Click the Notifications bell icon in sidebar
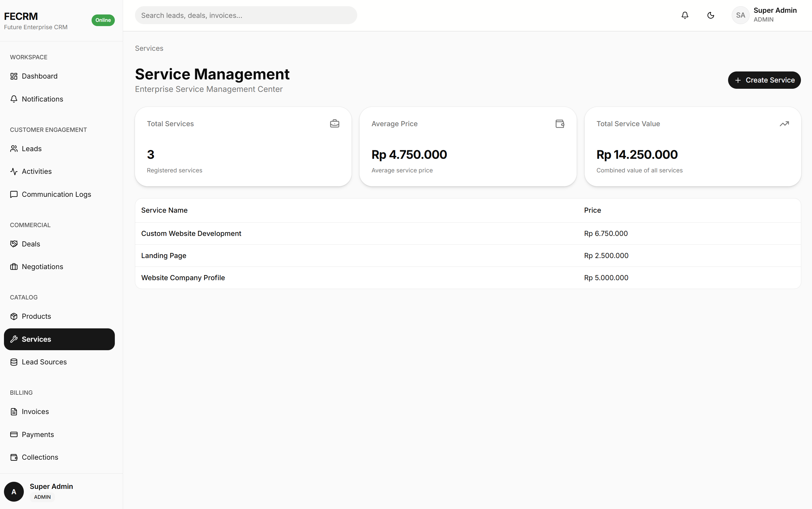812x509 pixels. click(14, 99)
